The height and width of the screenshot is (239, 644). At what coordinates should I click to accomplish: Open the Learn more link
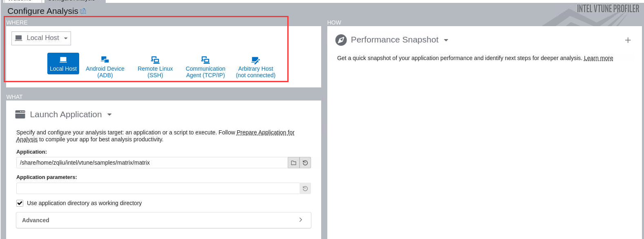pyautogui.click(x=598, y=58)
